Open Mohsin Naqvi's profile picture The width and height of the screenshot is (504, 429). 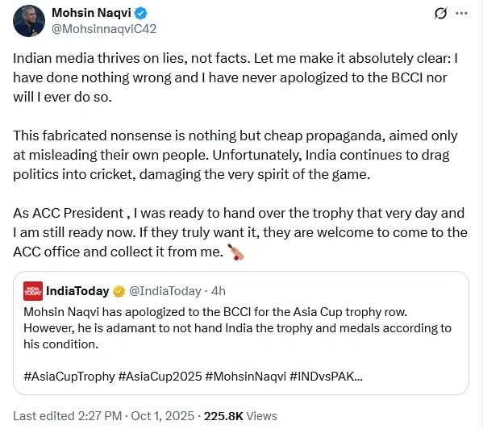(29, 19)
